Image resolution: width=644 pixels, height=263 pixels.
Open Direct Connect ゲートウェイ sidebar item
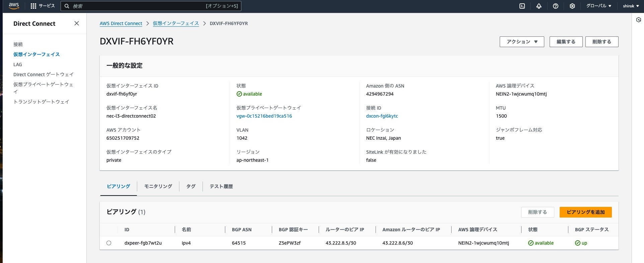coord(44,75)
